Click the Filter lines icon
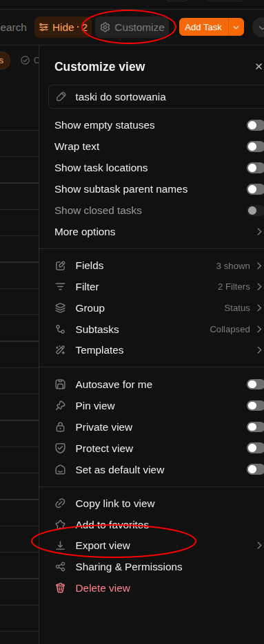Viewport: 264px width, 644px height. pos(61,287)
